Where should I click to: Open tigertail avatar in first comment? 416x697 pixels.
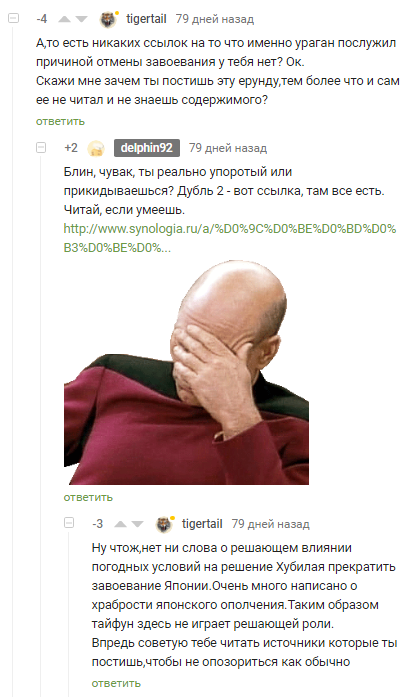108,20
